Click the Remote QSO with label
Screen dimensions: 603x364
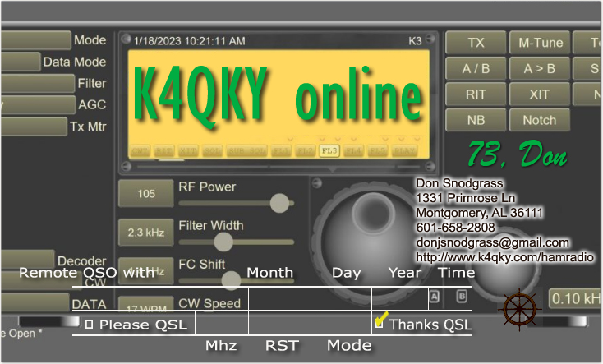86,273
